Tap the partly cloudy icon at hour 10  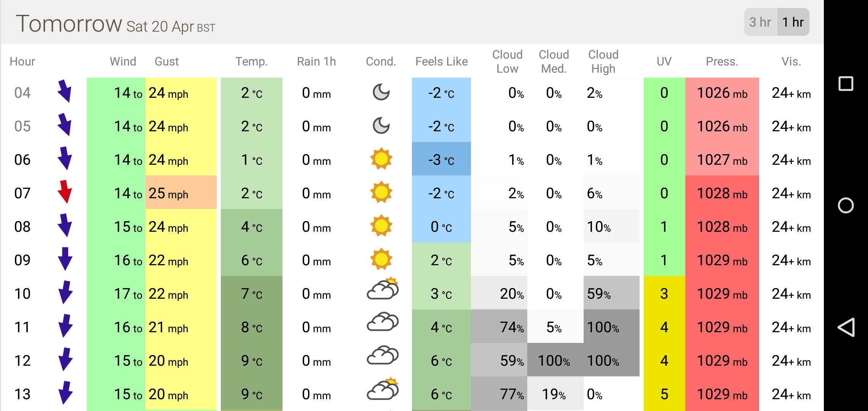[382, 290]
